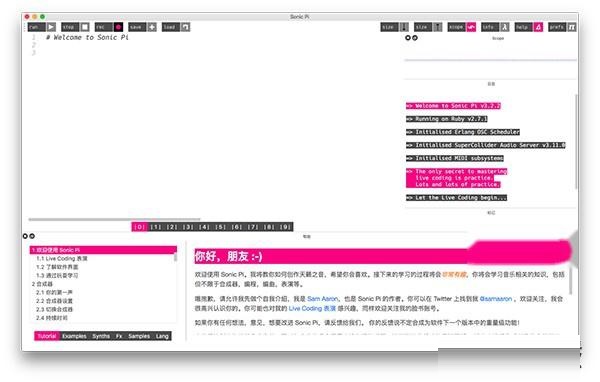The width and height of the screenshot is (600, 382).
Task: Click 'Initialised Erlang OSC Scheduler' log line
Action: pyautogui.click(x=463, y=132)
